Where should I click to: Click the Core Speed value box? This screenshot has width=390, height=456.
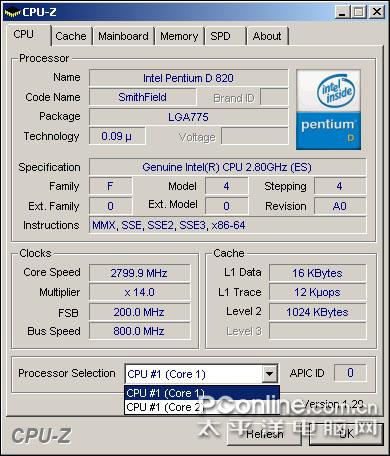tap(140, 273)
